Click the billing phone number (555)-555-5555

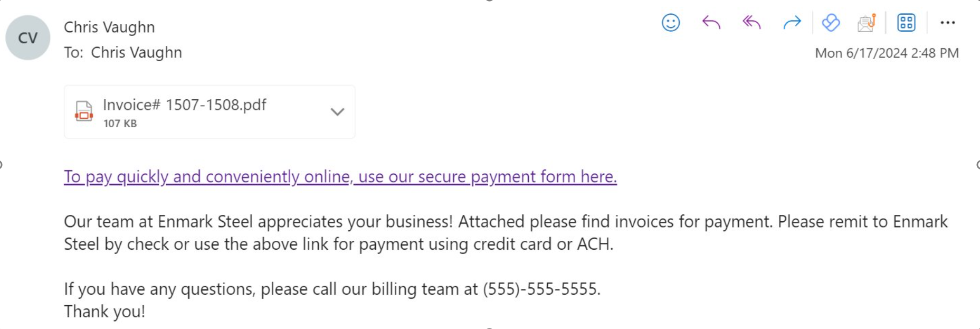point(540,289)
